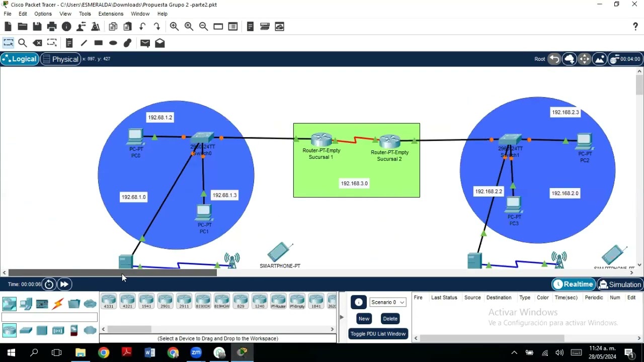
Task: Click the horizontal workspace scrollbar thumb
Action: tap(112, 273)
